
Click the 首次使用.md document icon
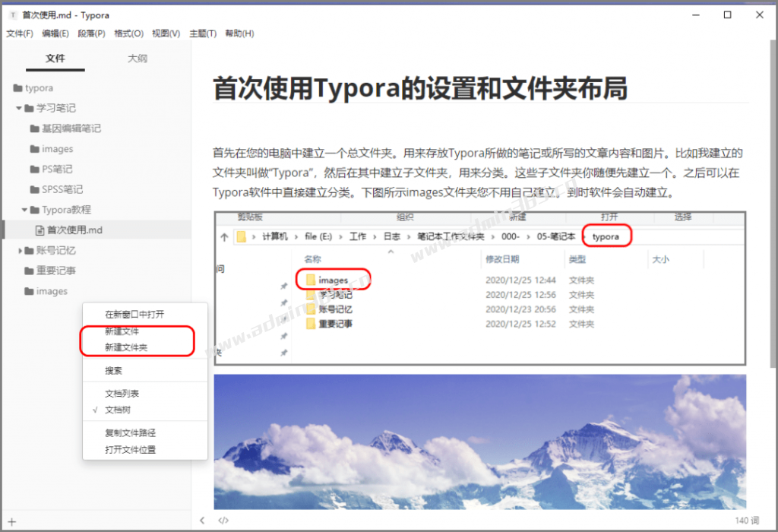(40, 230)
